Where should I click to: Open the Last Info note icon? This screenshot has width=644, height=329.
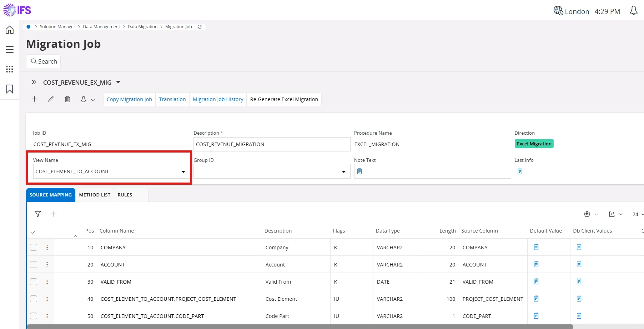[520, 171]
